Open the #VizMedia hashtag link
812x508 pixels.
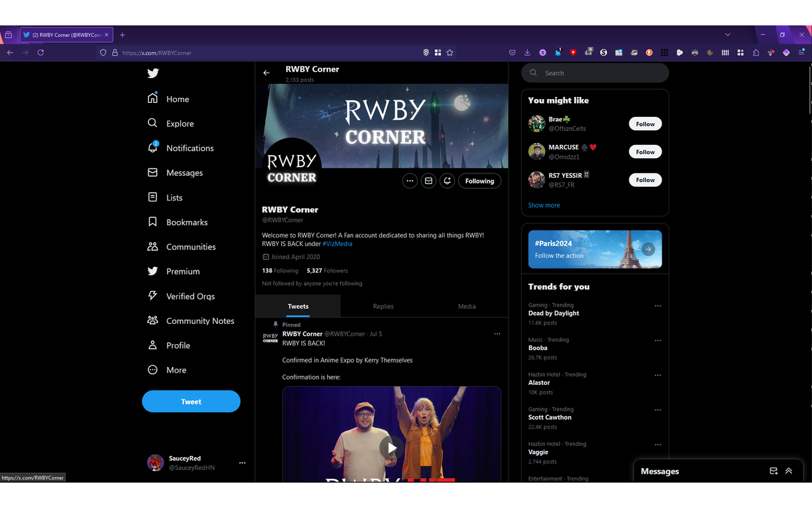[x=337, y=244]
